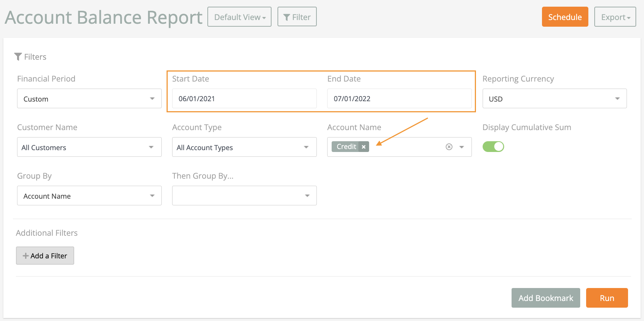Open the Export dropdown menu
644x321 pixels.
tap(615, 17)
